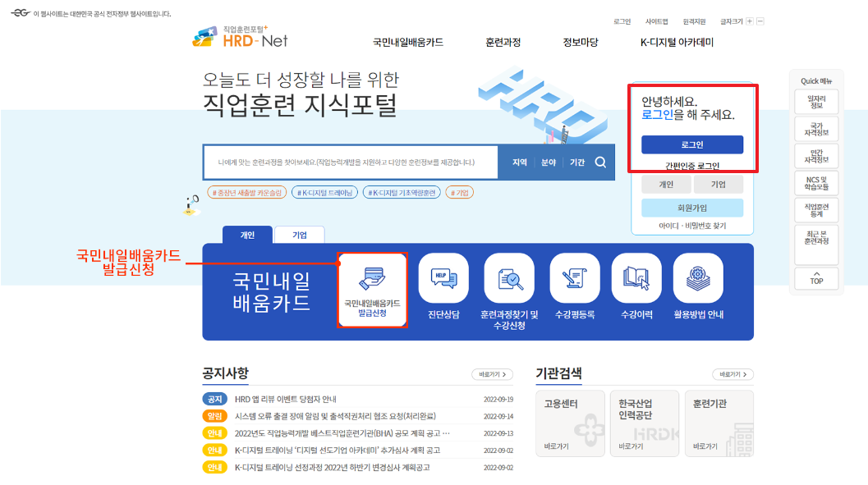Open notice HRD 앱 리뷰 이벤트 당첨자 안내

(x=286, y=399)
